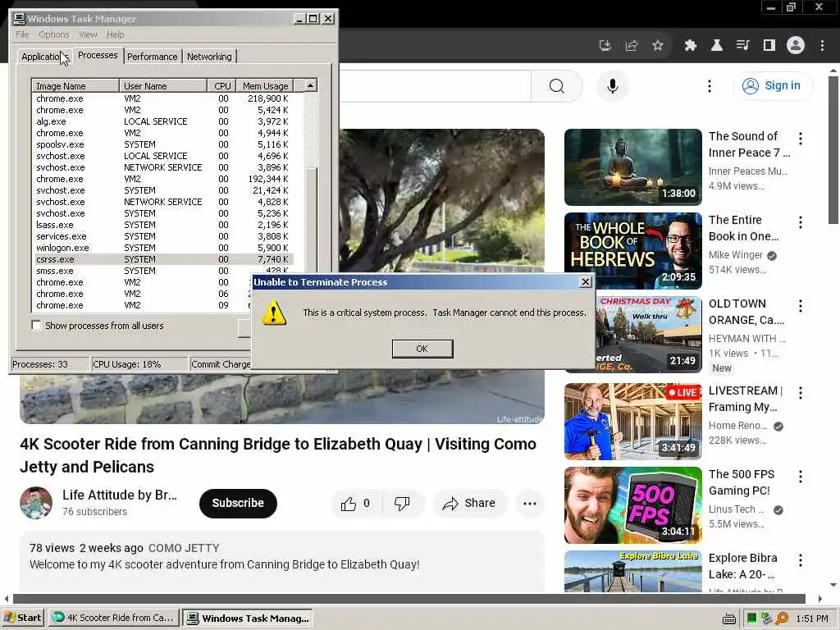Click the Subscribe button
Image resolution: width=840 pixels, height=630 pixels.
pyautogui.click(x=238, y=503)
